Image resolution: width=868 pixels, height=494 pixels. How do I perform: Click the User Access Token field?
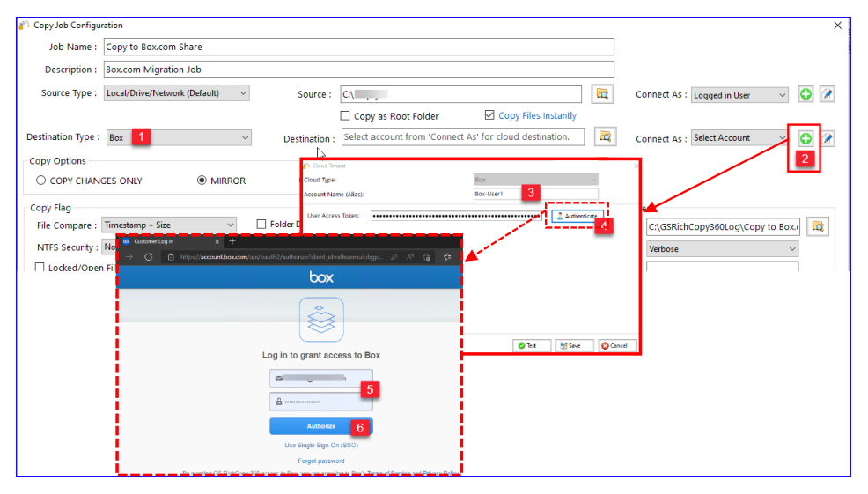pyautogui.click(x=457, y=216)
